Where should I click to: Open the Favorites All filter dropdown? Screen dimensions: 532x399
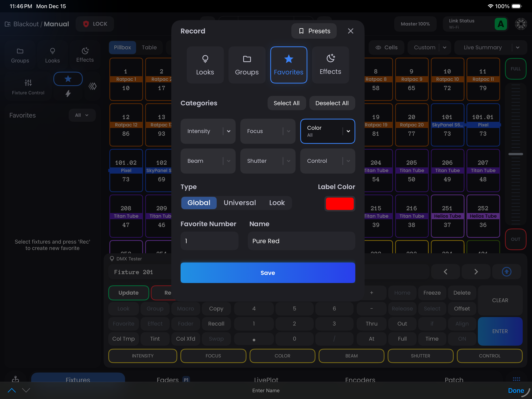pos(82,115)
